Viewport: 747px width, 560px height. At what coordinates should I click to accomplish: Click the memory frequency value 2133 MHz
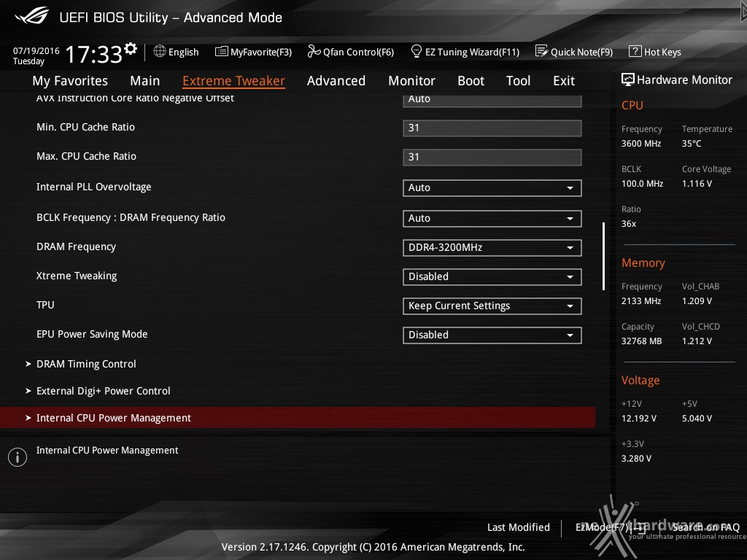point(641,301)
